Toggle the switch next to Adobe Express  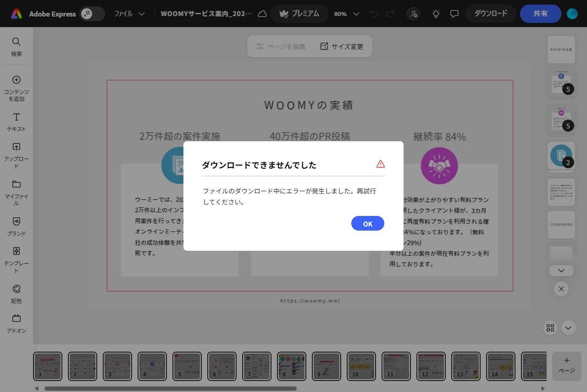point(92,14)
